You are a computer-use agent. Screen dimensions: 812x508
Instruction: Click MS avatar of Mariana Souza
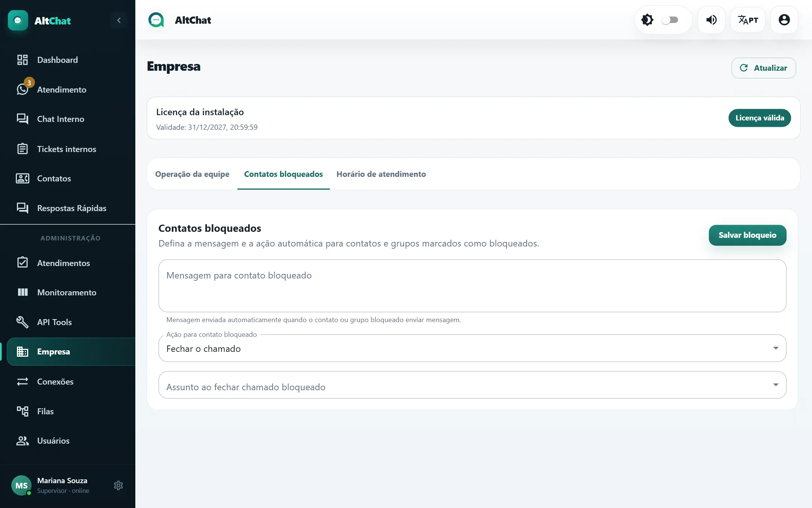click(21, 485)
